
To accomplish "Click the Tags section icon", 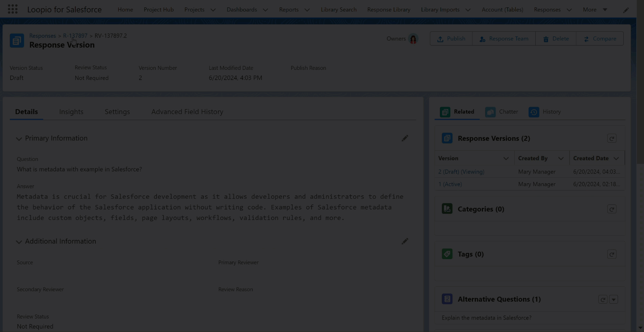I will tap(447, 254).
